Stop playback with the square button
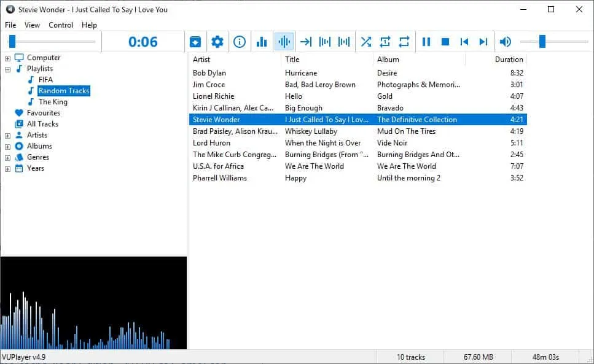Viewport: 594px width, 364px height. (x=445, y=42)
